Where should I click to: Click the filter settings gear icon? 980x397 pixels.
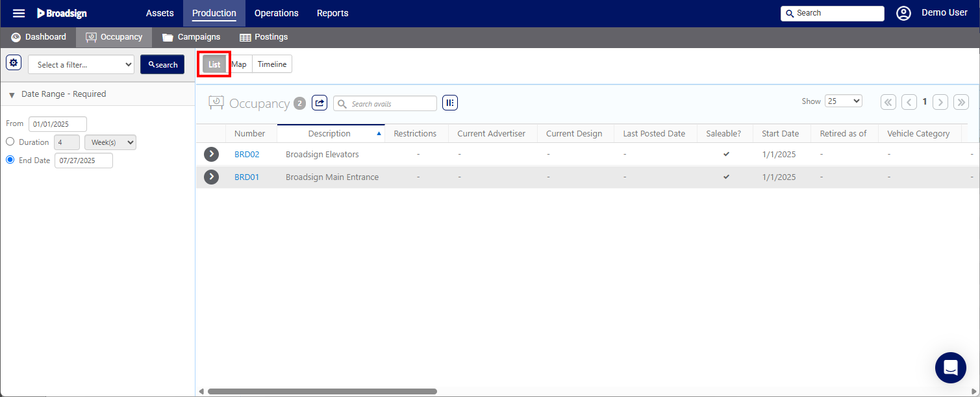click(14, 63)
